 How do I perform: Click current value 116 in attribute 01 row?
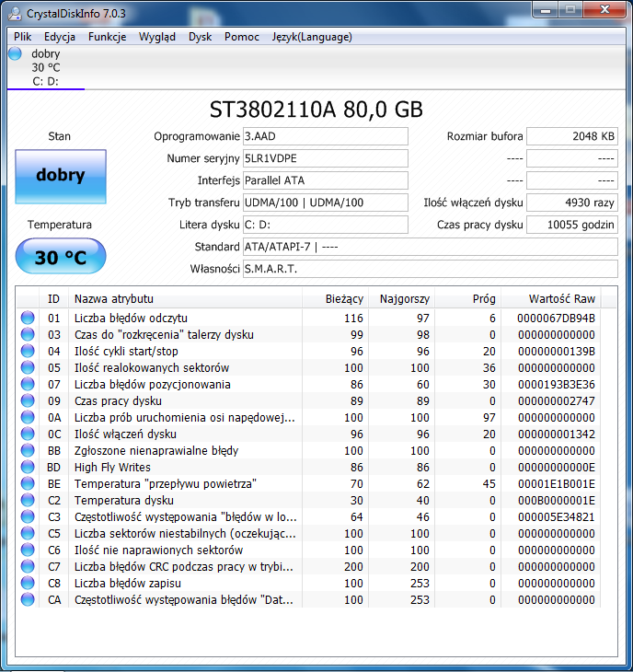353,318
